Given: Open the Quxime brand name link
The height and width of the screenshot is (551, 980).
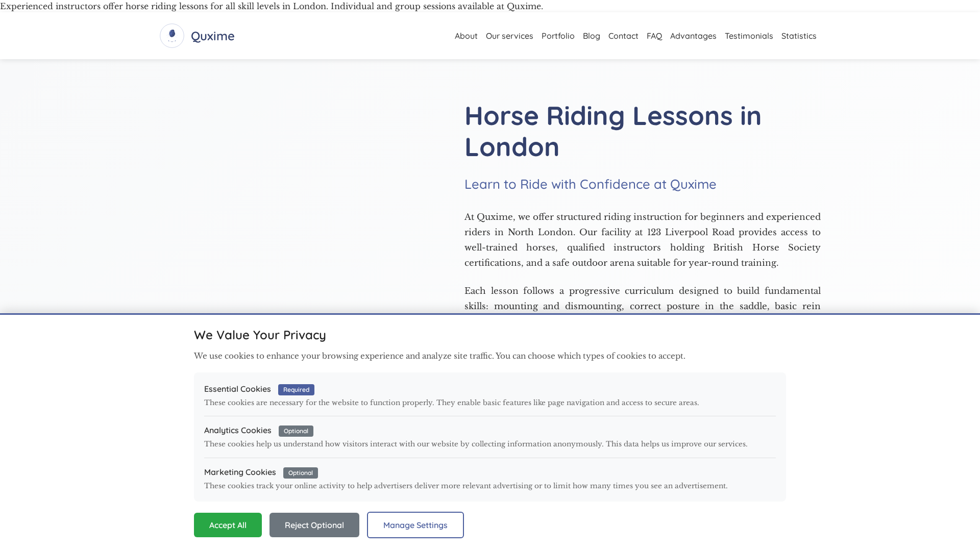Looking at the screenshot, I should [x=212, y=36].
